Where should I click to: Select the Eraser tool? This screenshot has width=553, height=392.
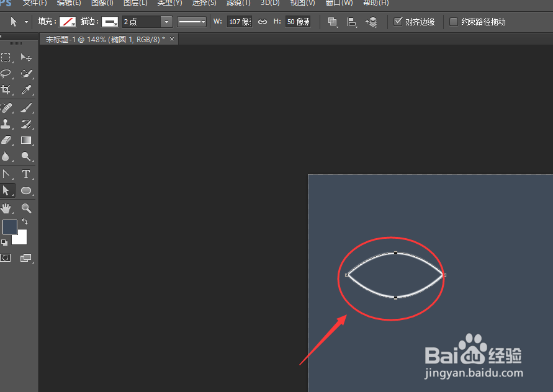click(6, 140)
